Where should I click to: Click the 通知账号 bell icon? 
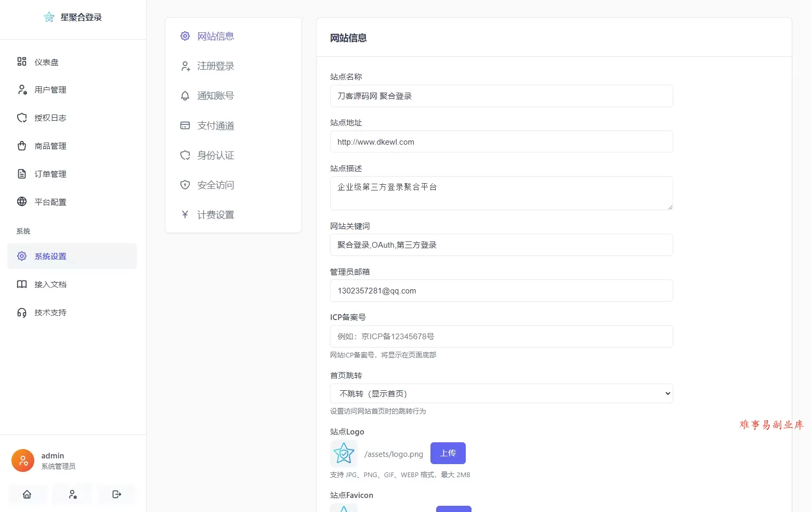tap(185, 96)
